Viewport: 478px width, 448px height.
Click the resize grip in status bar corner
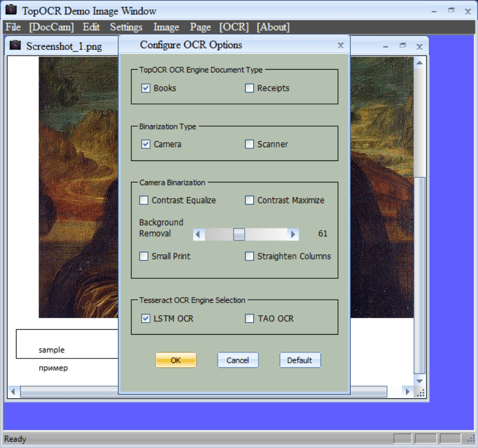pyautogui.click(x=471, y=439)
